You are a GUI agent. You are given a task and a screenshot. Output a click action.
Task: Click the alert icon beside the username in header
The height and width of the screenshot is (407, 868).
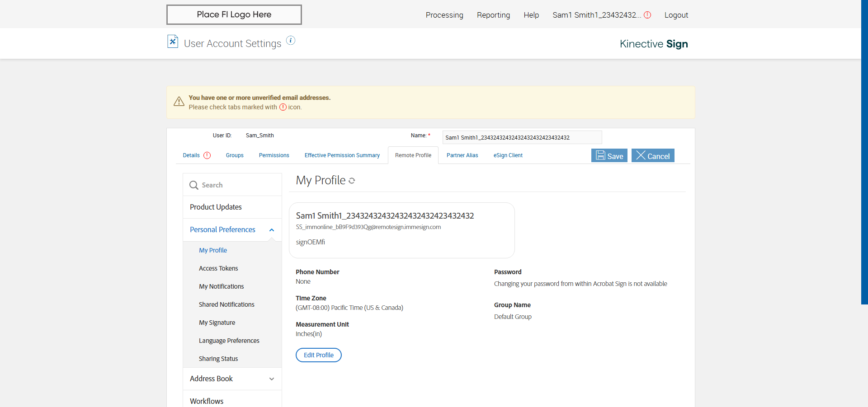coord(647,15)
